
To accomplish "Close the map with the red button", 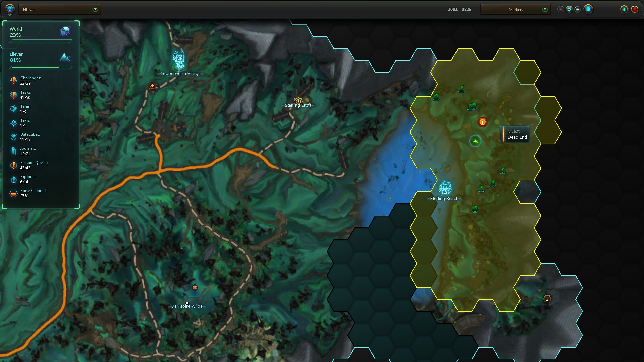I will coord(635,9).
